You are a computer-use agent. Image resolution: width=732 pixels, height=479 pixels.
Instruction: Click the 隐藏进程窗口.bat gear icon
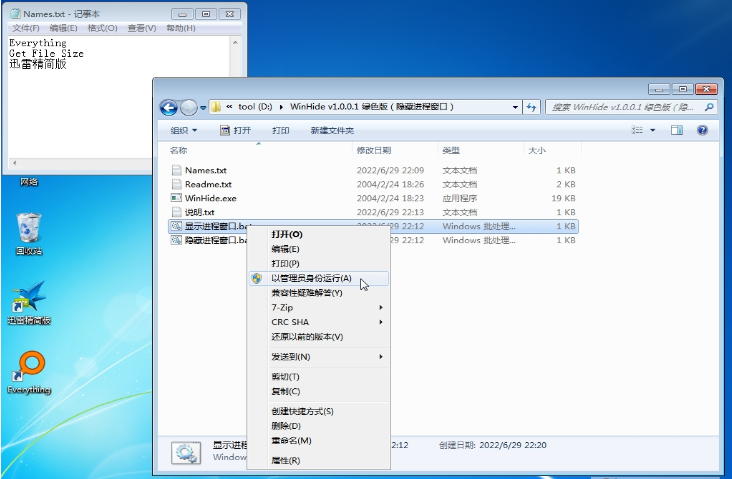coord(176,240)
